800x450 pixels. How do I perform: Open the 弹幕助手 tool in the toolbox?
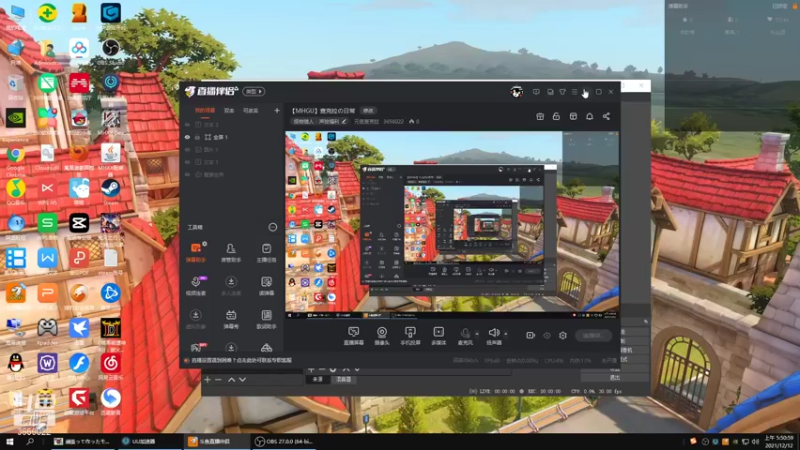tap(196, 252)
